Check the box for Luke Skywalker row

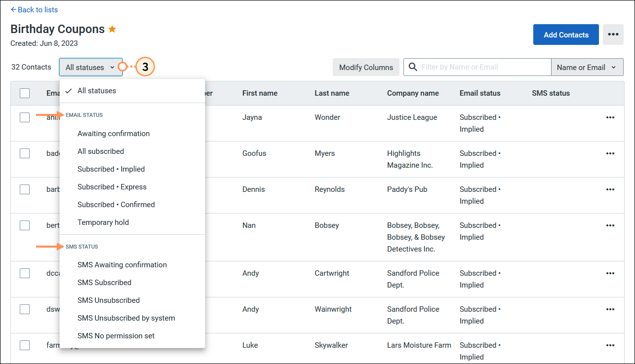(25, 345)
